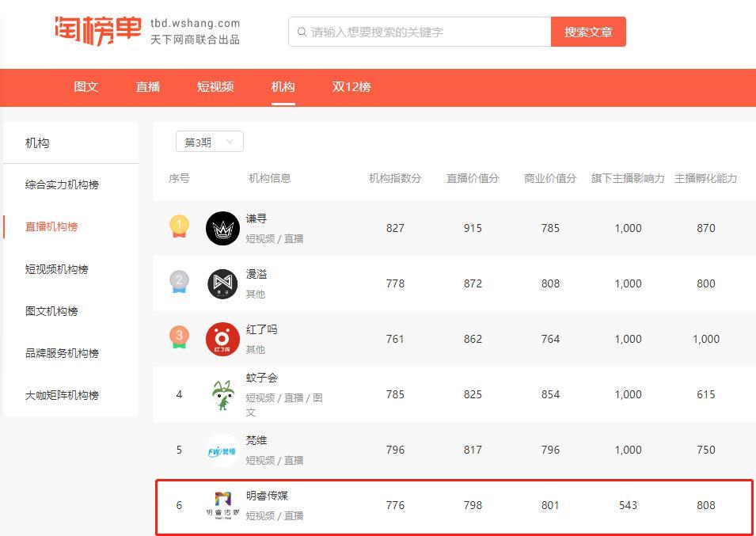756x536 pixels.
Task: Click 漫溢's 872 live value score
Action: click(x=473, y=284)
